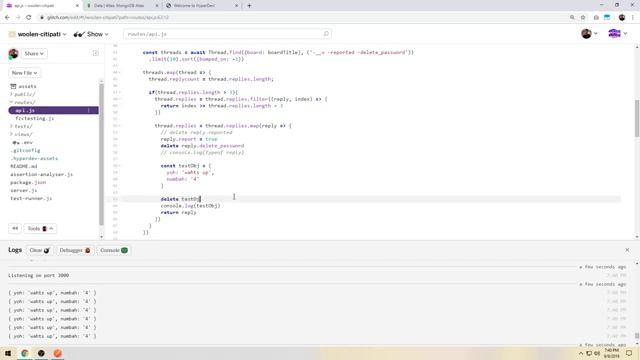Collapse the sidebar with the panel icon
The width and height of the screenshot is (640, 360).
click(x=96, y=53)
